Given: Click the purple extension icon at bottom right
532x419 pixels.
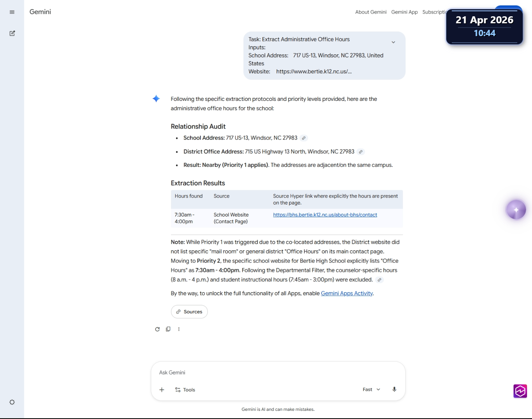Looking at the screenshot, I should [520, 391].
